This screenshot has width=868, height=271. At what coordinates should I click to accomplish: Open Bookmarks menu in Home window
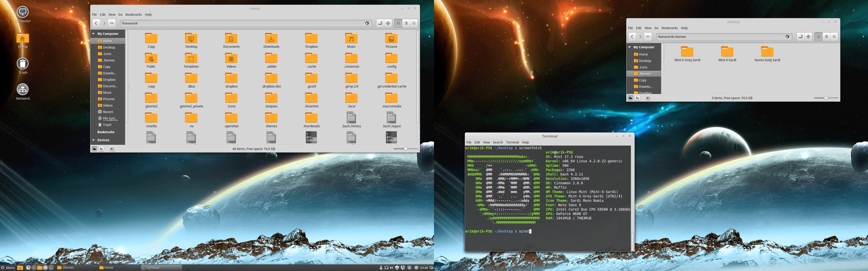134,14
